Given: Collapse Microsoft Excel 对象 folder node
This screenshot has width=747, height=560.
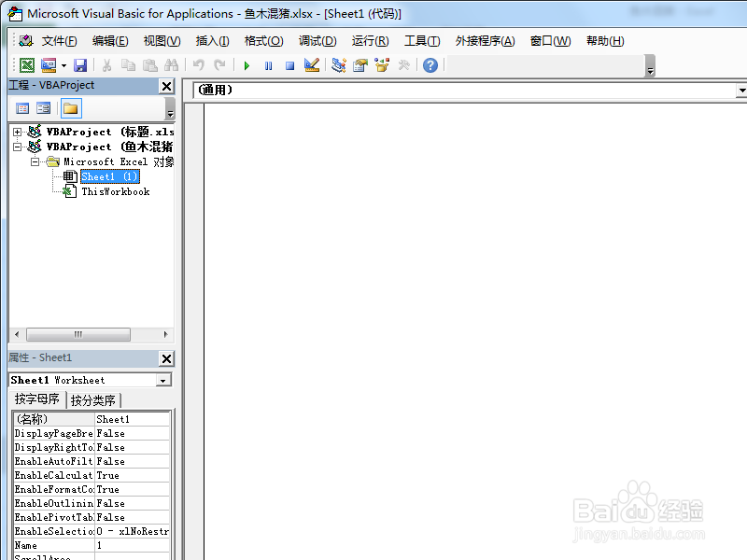Looking at the screenshot, I should 35,161.
